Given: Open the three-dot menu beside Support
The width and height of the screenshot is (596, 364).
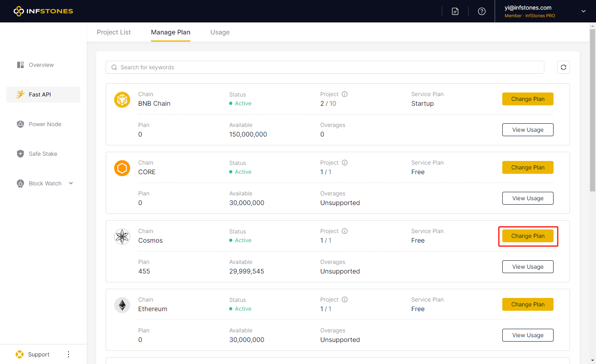Looking at the screenshot, I should point(68,354).
